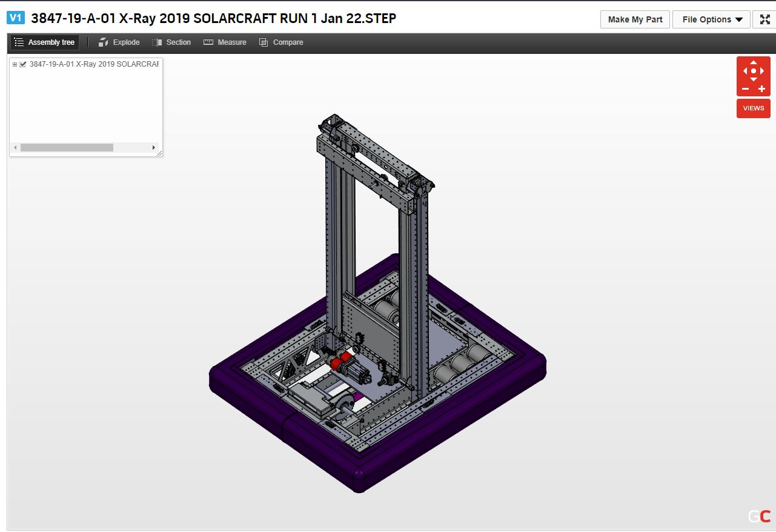Open the Compare tool
The image size is (776, 532).
(x=281, y=42)
